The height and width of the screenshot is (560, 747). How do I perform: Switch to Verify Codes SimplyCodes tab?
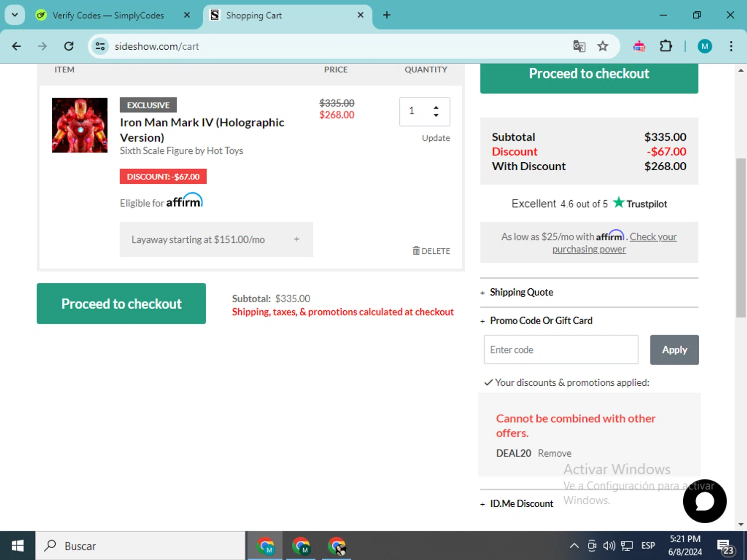tap(108, 15)
